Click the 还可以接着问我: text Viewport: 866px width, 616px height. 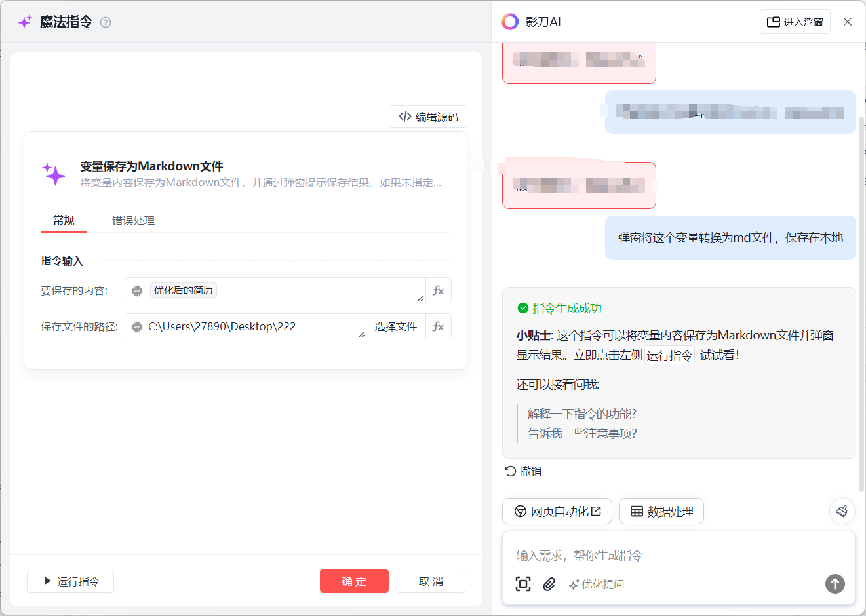558,385
